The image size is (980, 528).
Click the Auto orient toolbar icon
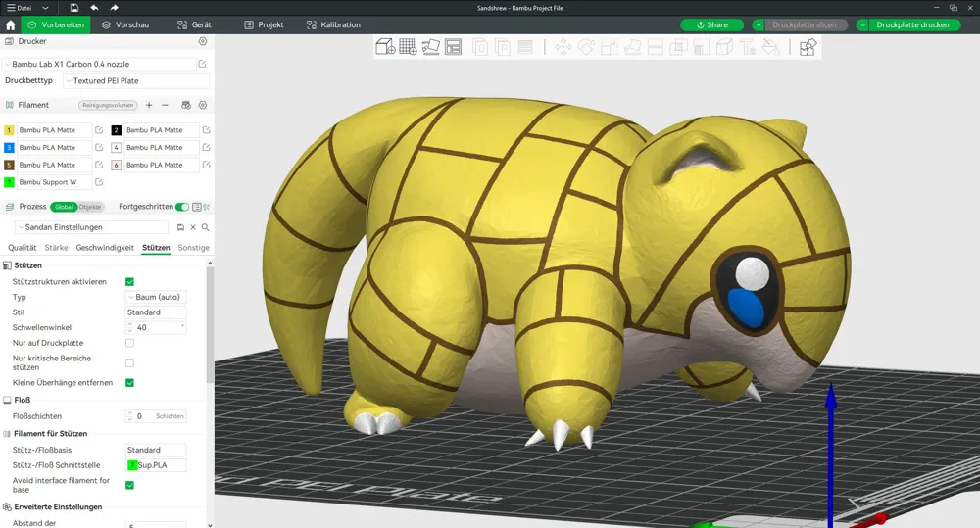tap(430, 47)
